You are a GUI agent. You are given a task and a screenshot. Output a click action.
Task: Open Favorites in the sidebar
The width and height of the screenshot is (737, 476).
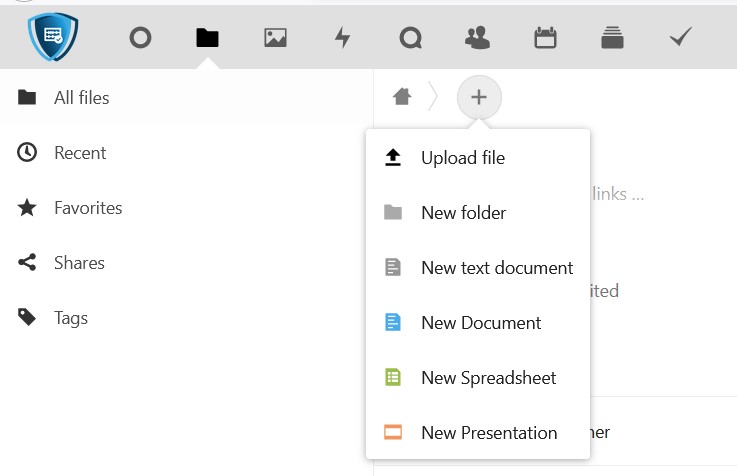tap(88, 208)
